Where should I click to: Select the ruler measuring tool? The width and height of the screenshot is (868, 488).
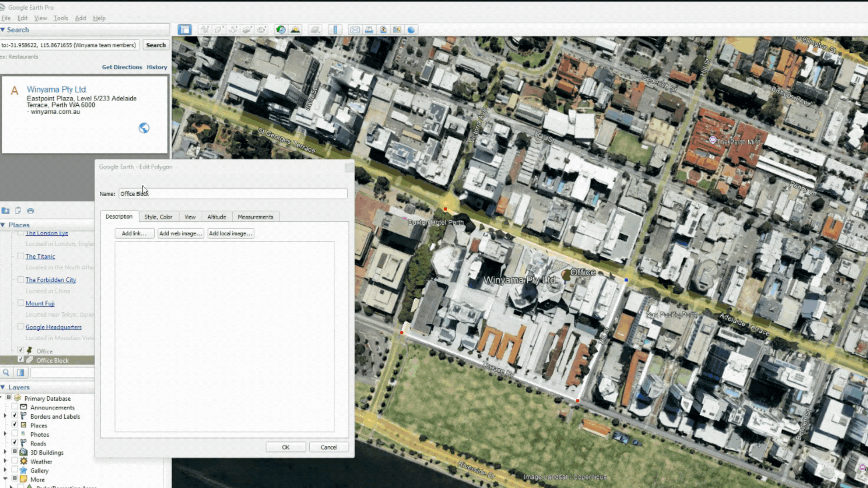[335, 30]
